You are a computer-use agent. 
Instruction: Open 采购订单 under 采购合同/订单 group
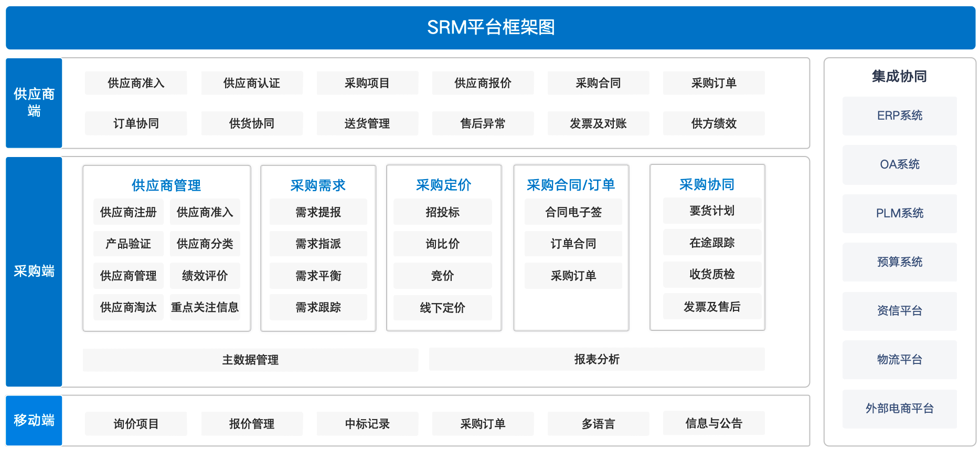pos(573,276)
